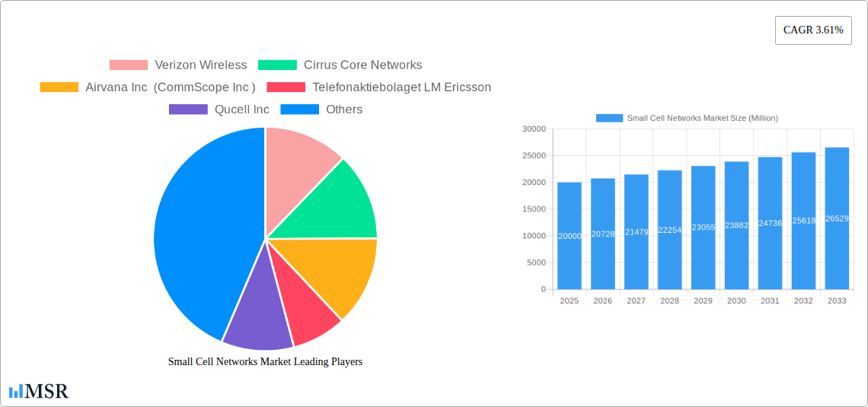Click the 2032 bar labeled 25618

[x=804, y=221]
